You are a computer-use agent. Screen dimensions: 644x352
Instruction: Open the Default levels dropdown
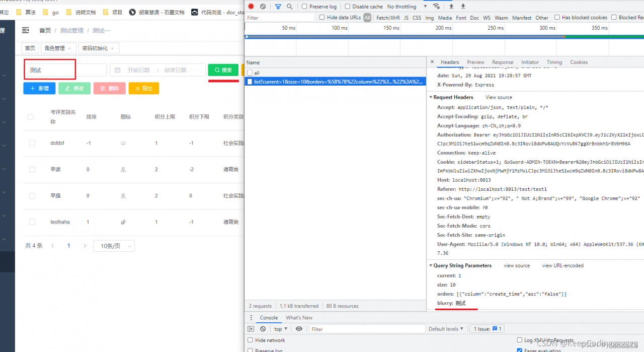click(x=446, y=329)
